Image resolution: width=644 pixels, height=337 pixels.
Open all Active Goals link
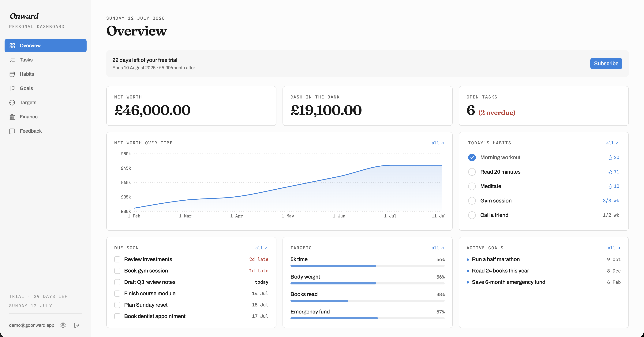pos(614,248)
